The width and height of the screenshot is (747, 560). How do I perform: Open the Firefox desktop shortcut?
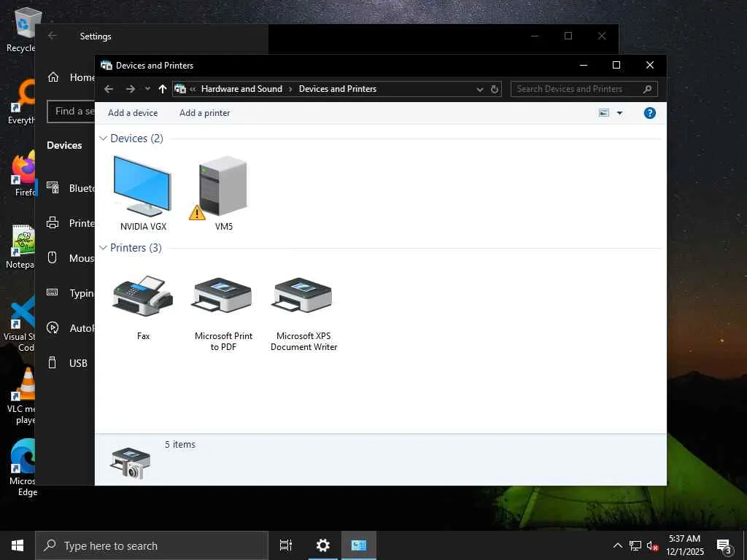(23, 174)
